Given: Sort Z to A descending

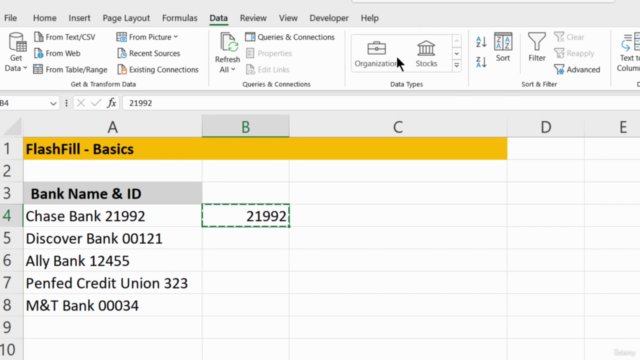Looking at the screenshot, I should (x=481, y=62).
